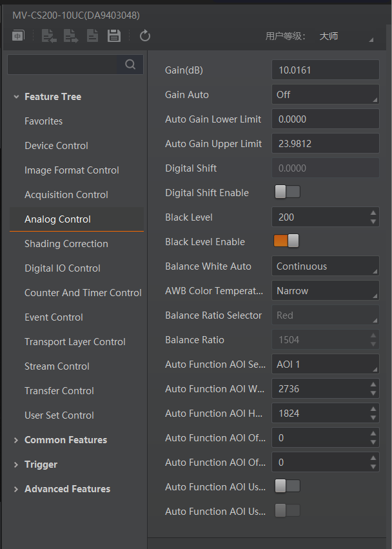392x549 pixels.
Task: Click the Balance White Auto label
Action: tap(208, 266)
